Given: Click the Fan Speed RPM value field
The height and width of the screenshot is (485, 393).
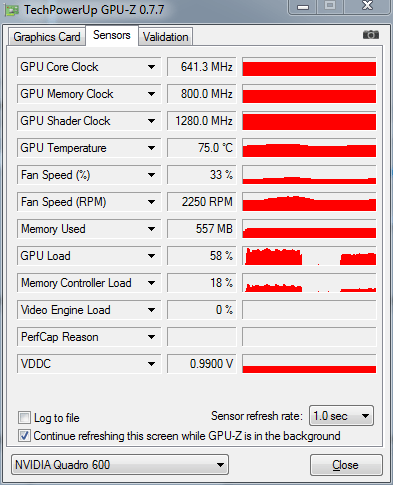Looking at the screenshot, I should 202,202.
